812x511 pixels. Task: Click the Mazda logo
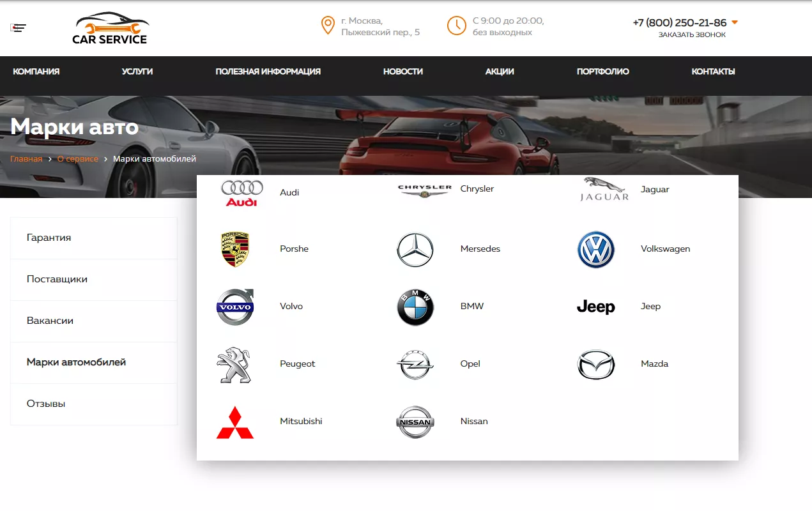[x=596, y=365]
